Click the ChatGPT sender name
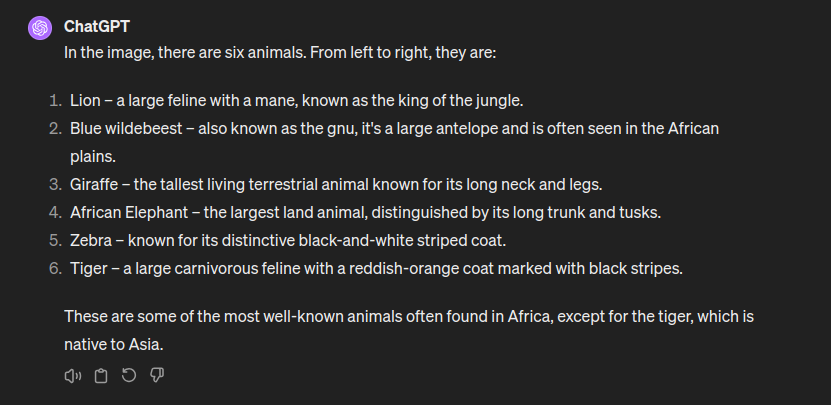The height and width of the screenshot is (405, 831). click(96, 27)
